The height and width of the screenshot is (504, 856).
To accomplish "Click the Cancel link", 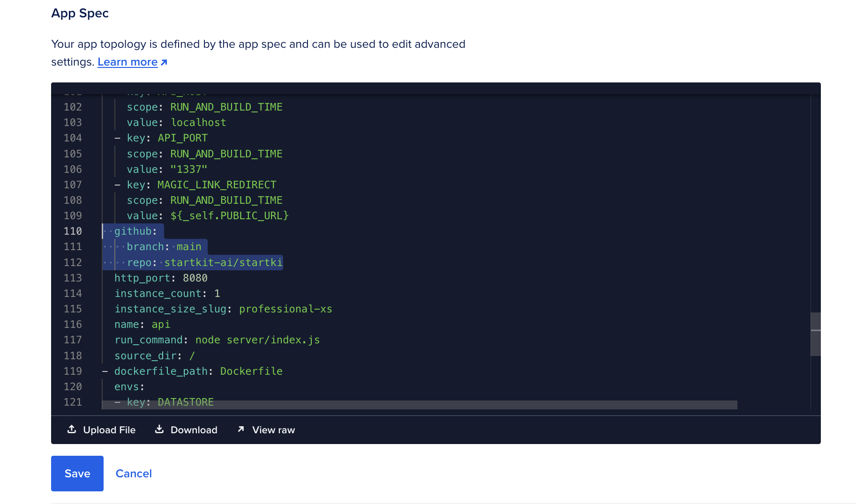I will coord(134,473).
